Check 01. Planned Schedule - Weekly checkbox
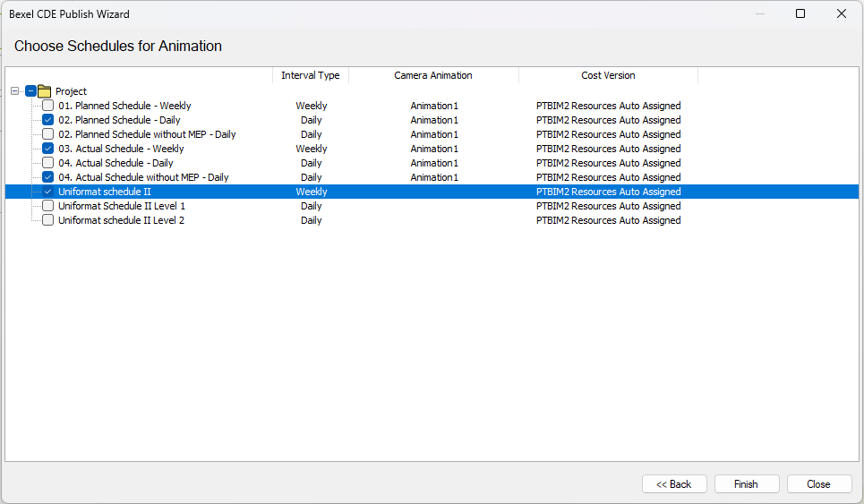This screenshot has height=504, width=864. tap(48, 106)
